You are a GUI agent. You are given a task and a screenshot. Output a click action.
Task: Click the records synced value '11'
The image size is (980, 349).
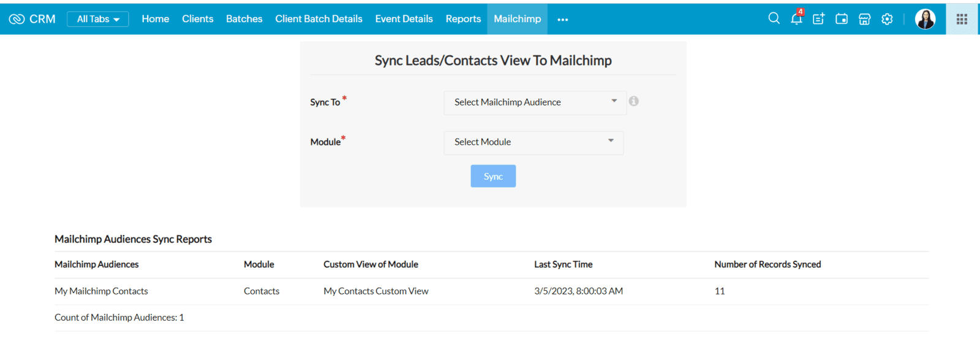[x=720, y=291]
